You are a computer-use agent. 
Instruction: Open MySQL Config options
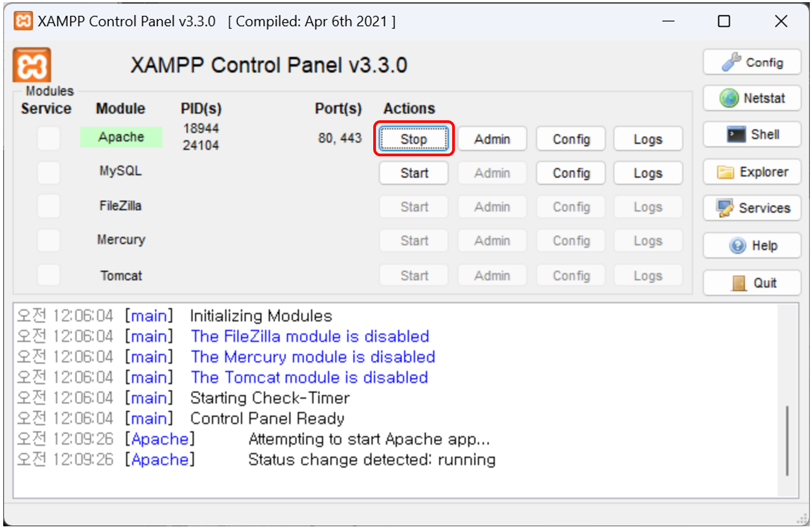coord(571,173)
